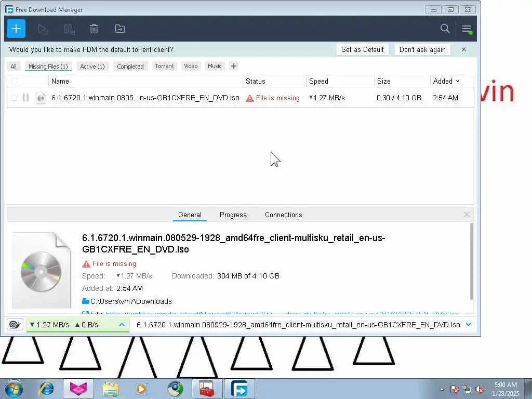
Task: Select the 6.1.6720.1.winmain iso row name
Action: [x=145, y=98]
